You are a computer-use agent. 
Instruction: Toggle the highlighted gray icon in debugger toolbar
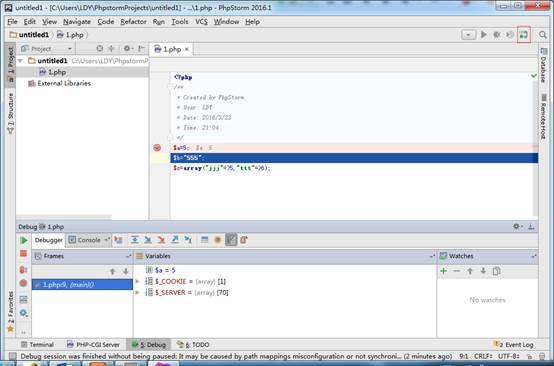point(231,240)
